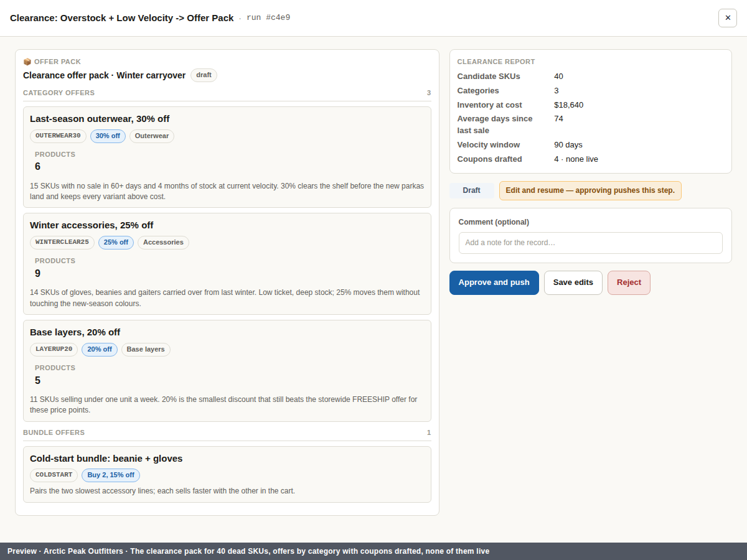The width and height of the screenshot is (747, 560).
Task: Select the WINTERCLEAR25 coupon code chip
Action: coord(62,243)
